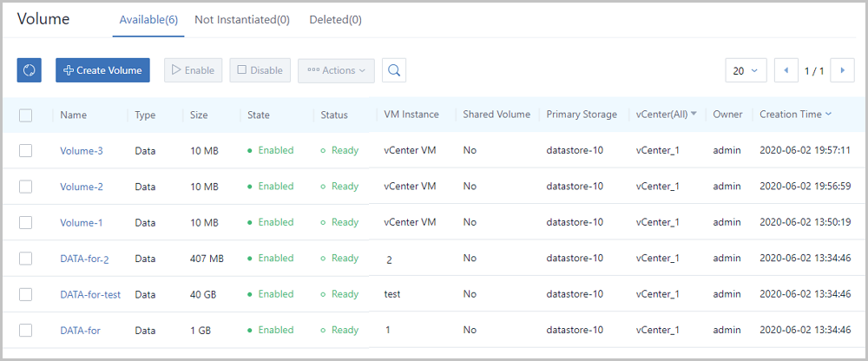The height and width of the screenshot is (361, 868).
Task: Click the 1 GB size cell
Action: pos(201,331)
